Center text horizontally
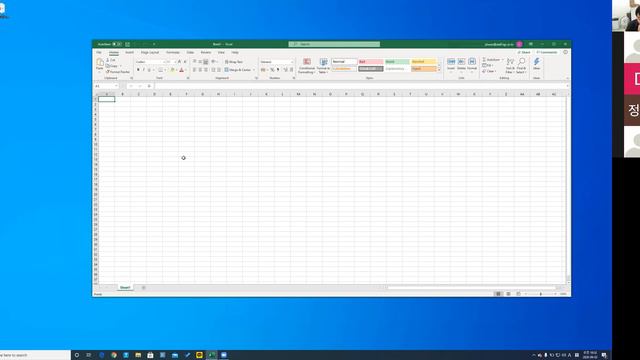The width and height of the screenshot is (640, 360). [x=200, y=70]
